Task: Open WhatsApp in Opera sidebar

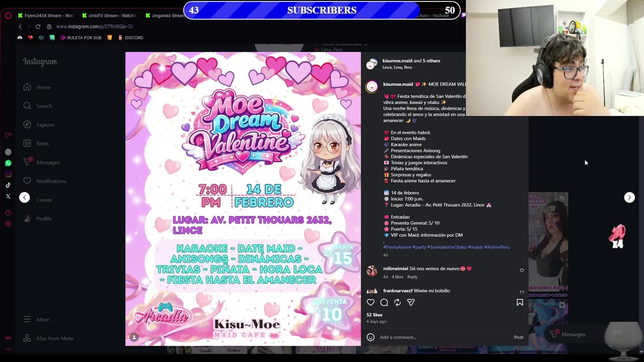Action: point(8,163)
